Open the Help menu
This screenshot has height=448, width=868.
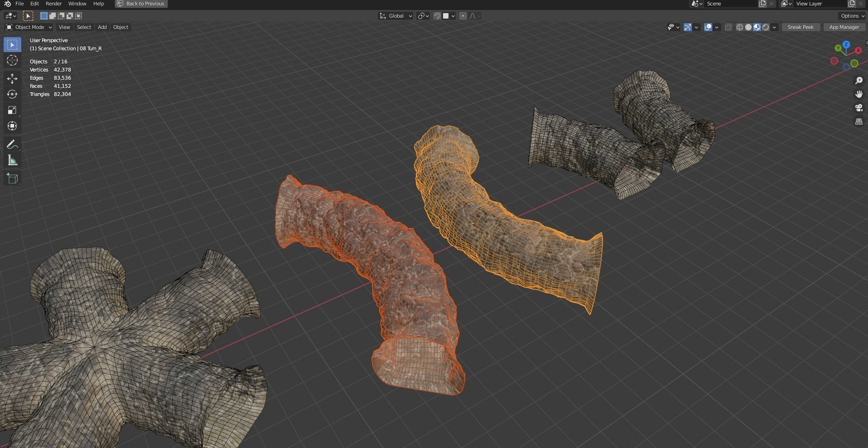[x=98, y=4]
